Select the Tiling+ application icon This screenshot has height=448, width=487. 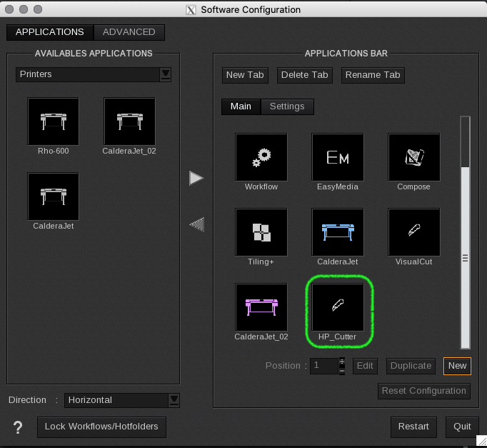click(261, 232)
